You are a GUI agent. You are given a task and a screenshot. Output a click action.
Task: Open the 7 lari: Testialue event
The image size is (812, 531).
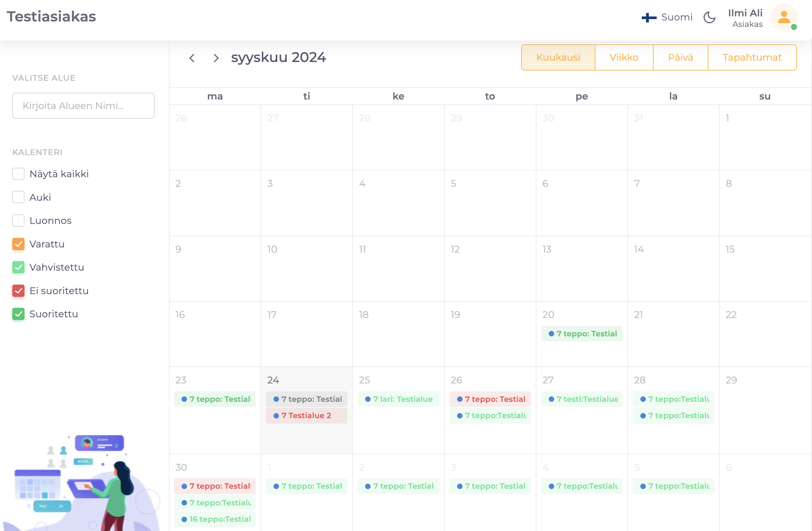coord(398,399)
